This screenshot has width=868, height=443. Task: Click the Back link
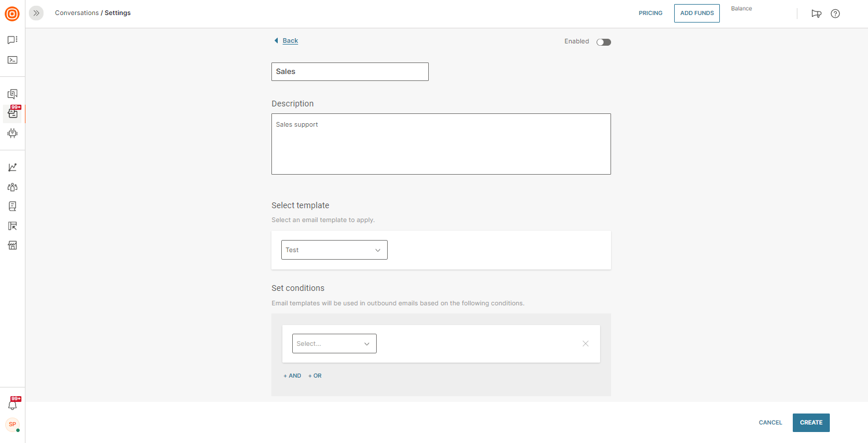click(290, 40)
